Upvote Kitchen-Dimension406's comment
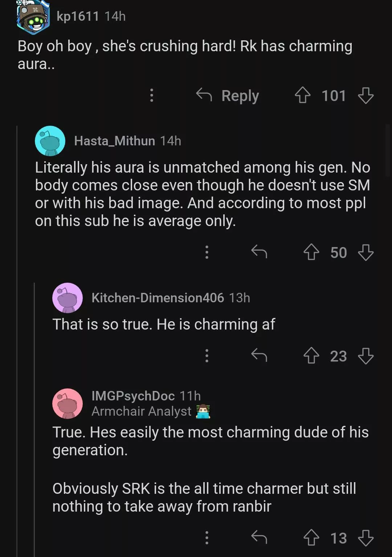The width and height of the screenshot is (392, 557). click(311, 356)
